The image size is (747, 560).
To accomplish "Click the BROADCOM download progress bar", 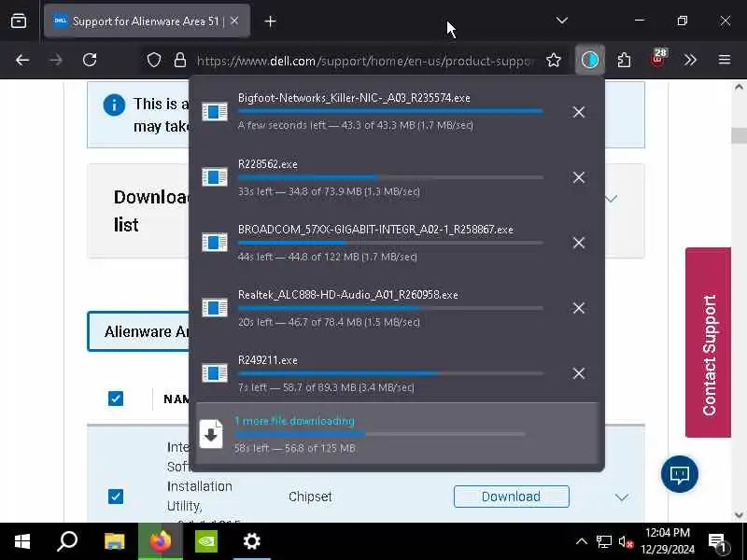I will [390, 243].
